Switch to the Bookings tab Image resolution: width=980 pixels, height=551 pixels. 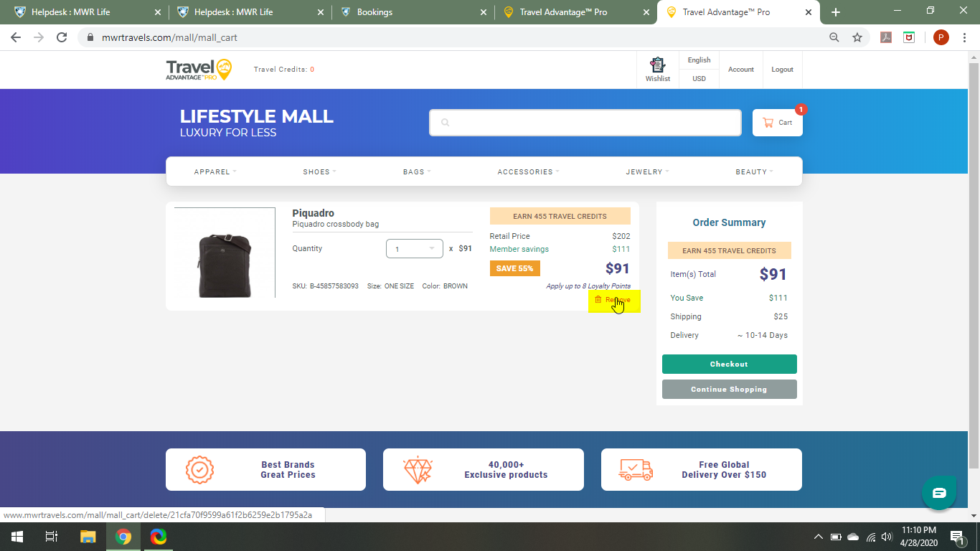click(x=413, y=12)
